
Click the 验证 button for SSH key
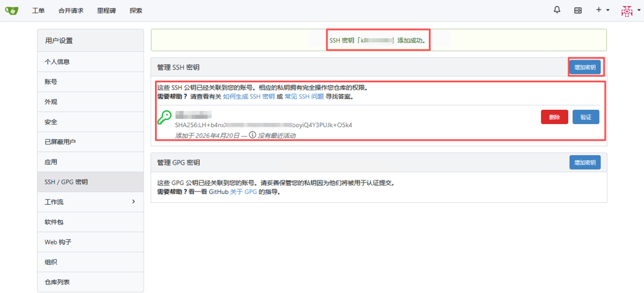click(x=586, y=117)
